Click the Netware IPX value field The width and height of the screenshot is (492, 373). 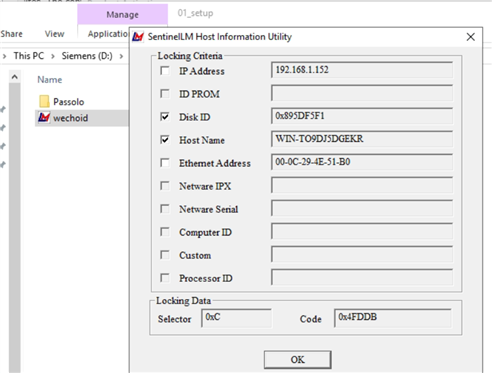362,185
